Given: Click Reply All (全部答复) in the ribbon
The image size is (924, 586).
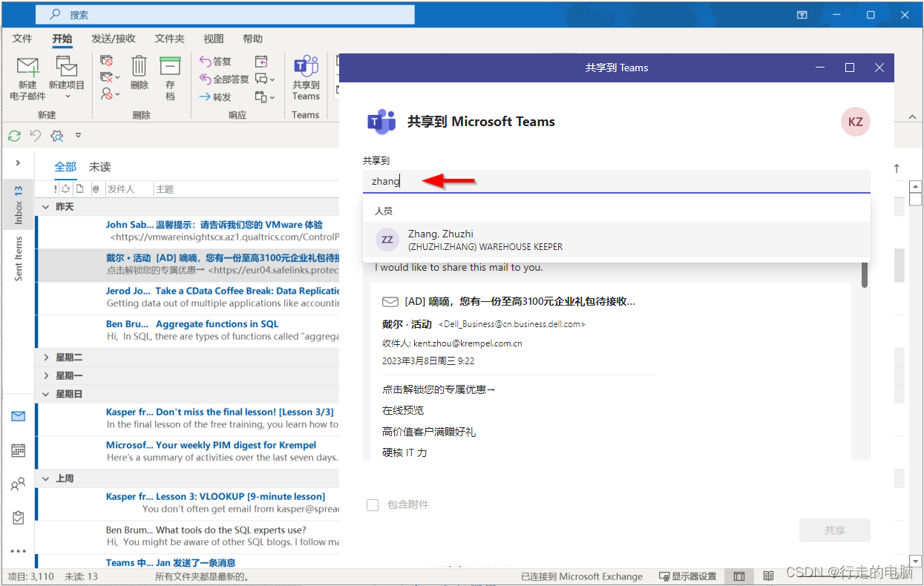Looking at the screenshot, I should (224, 79).
